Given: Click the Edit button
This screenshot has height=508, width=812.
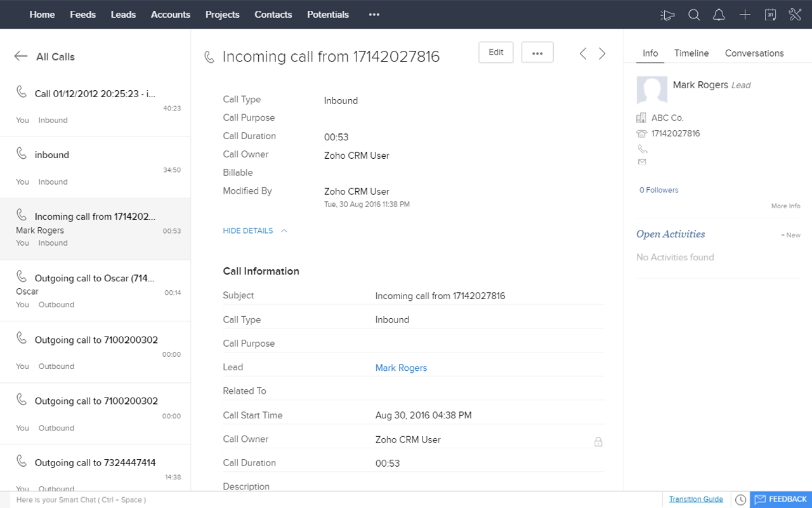Looking at the screenshot, I should (x=495, y=52).
